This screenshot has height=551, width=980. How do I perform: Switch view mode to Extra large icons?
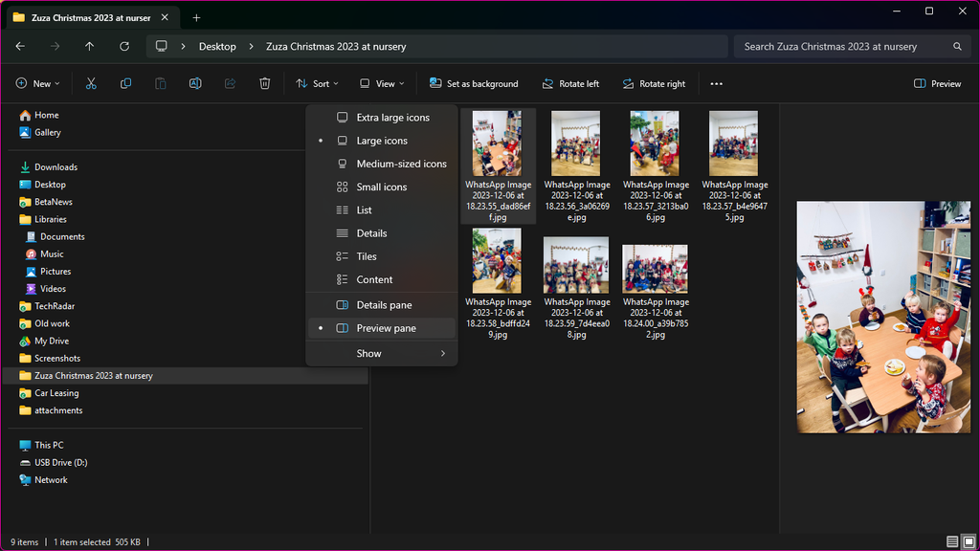[x=389, y=117]
